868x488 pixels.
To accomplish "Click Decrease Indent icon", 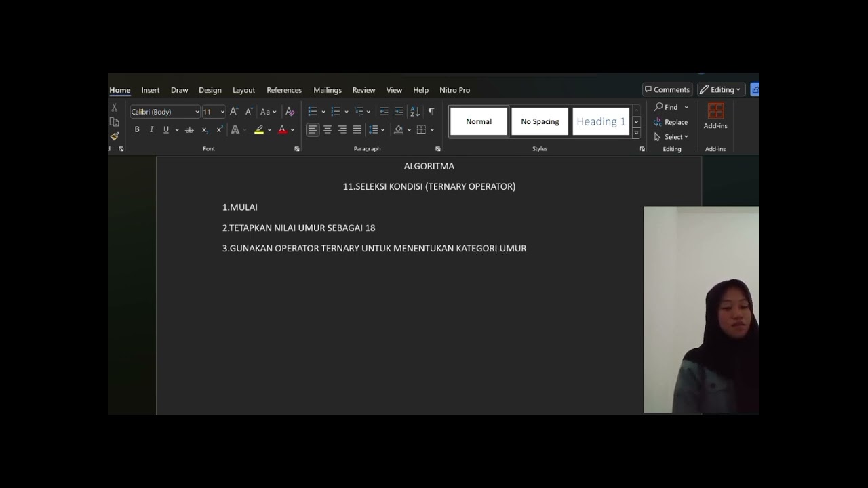I will tap(384, 112).
